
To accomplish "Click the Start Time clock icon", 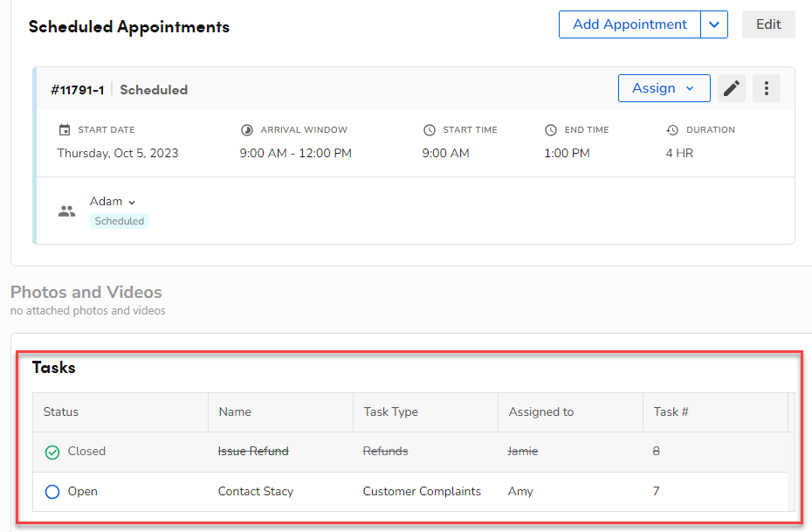I will [429, 130].
